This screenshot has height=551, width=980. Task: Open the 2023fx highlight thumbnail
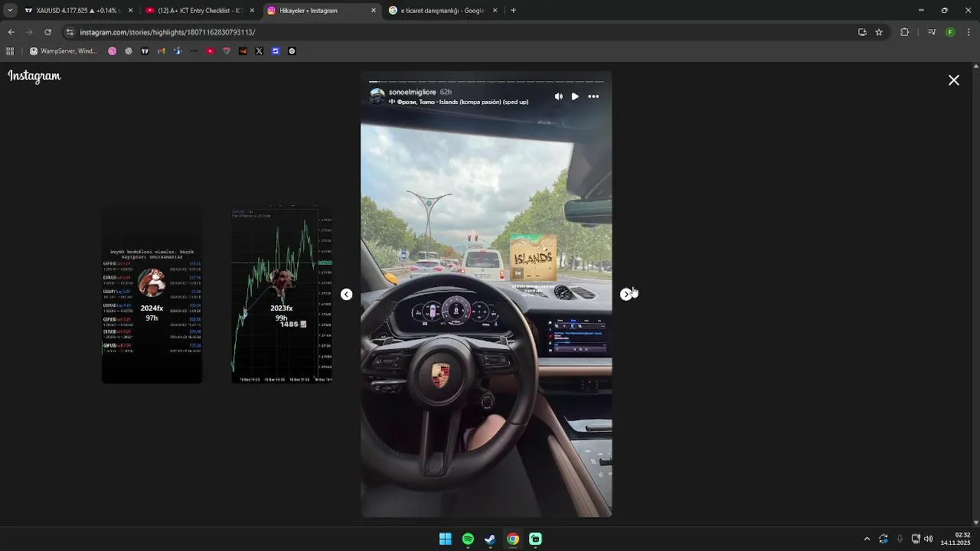point(282,295)
